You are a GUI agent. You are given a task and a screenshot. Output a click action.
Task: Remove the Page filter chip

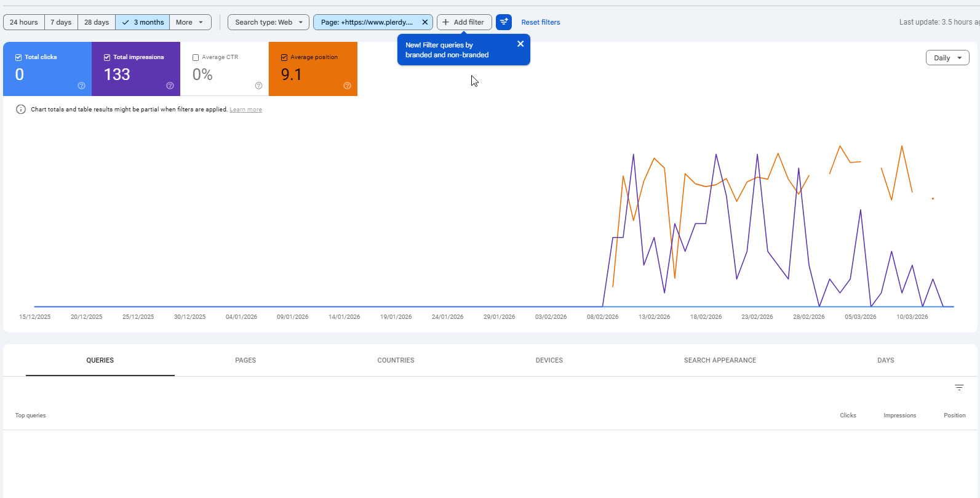pyautogui.click(x=424, y=22)
